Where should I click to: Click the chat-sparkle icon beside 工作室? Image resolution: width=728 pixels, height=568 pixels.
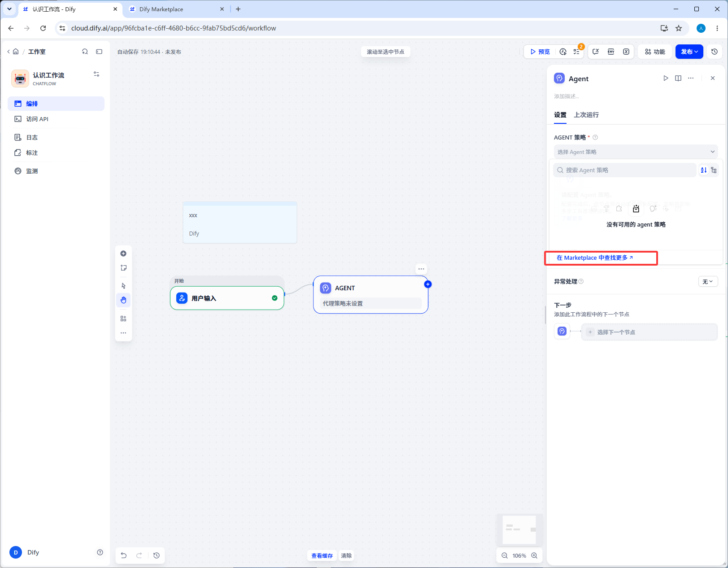(x=85, y=52)
